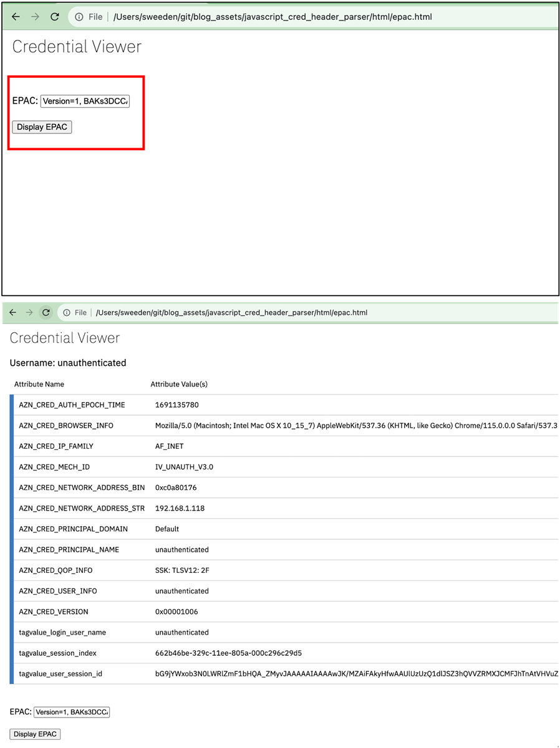
Task: Select the AZN_CRED_USER_INFO row name
Action: point(58,591)
